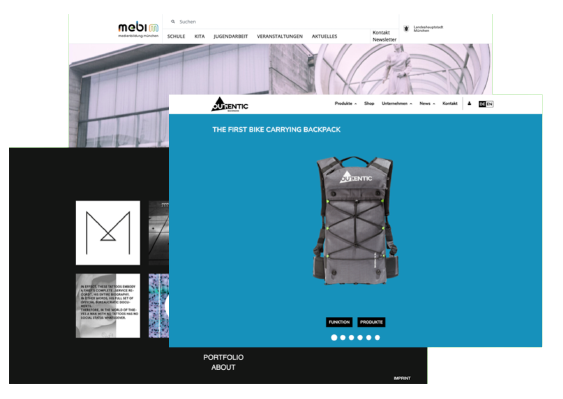The width and height of the screenshot is (563, 399).
Task: Select the last carousel dot
Action: 377,338
